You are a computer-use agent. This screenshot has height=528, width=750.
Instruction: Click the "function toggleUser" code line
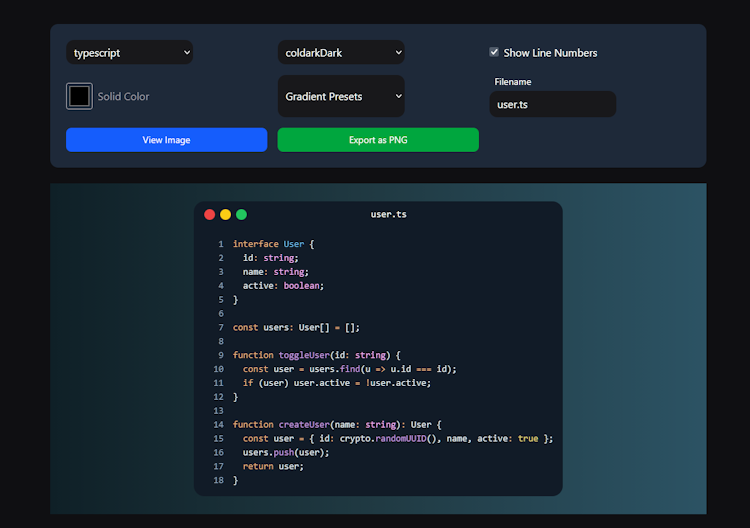(317, 355)
